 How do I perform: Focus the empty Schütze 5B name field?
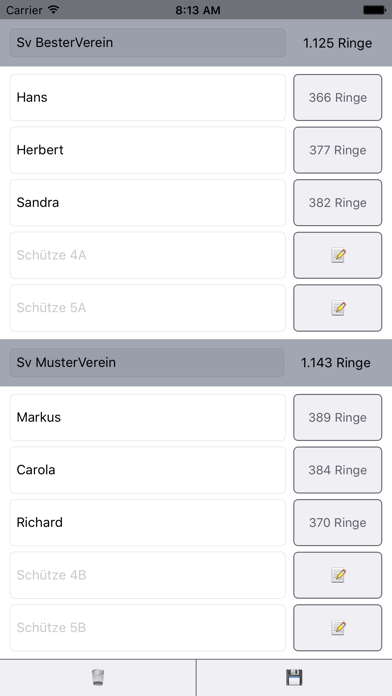pyautogui.click(x=147, y=628)
